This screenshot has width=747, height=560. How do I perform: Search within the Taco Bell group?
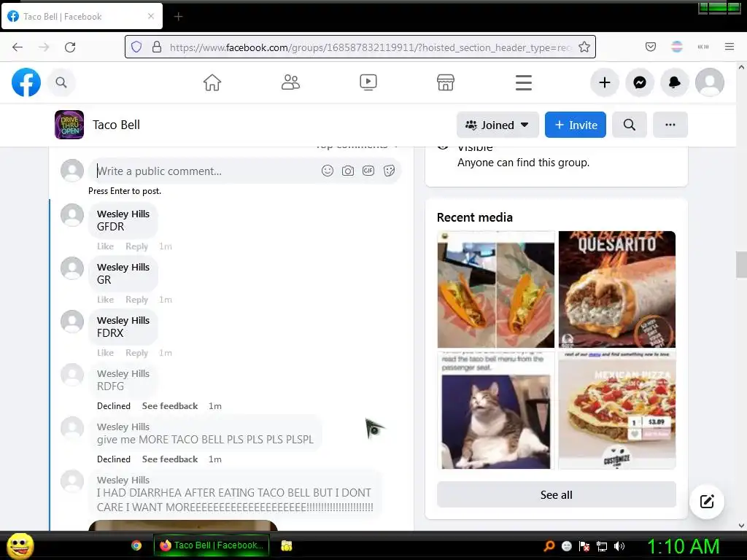(630, 125)
